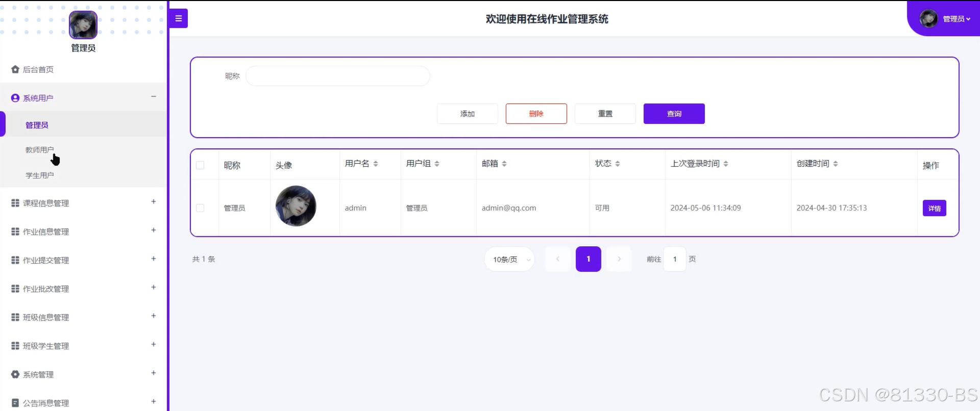The height and width of the screenshot is (411, 980).
Task: Sort by 上次登录时间 column arrows
Action: coord(726,164)
